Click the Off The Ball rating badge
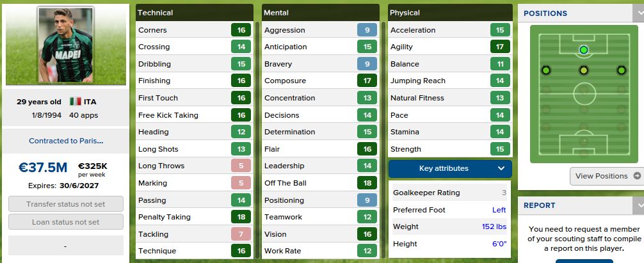The image size is (644, 263). [x=367, y=183]
